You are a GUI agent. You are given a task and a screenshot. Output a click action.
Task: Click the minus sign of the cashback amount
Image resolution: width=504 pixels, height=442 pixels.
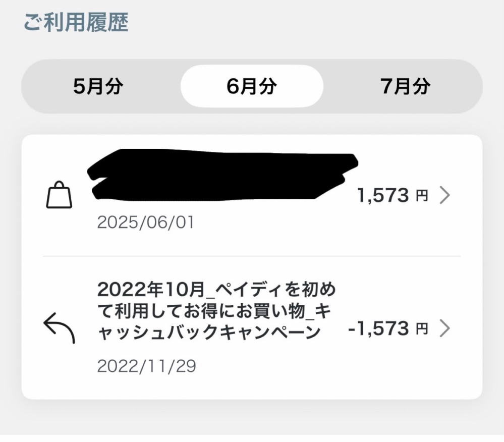[353, 329]
